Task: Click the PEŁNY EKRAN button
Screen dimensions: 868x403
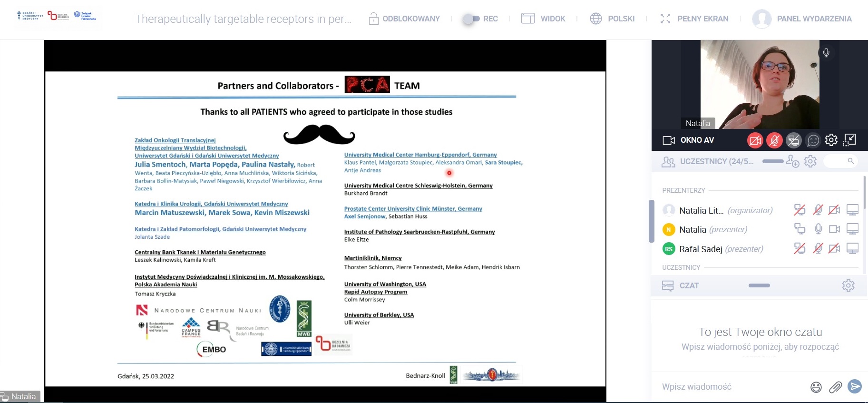Action: (694, 19)
